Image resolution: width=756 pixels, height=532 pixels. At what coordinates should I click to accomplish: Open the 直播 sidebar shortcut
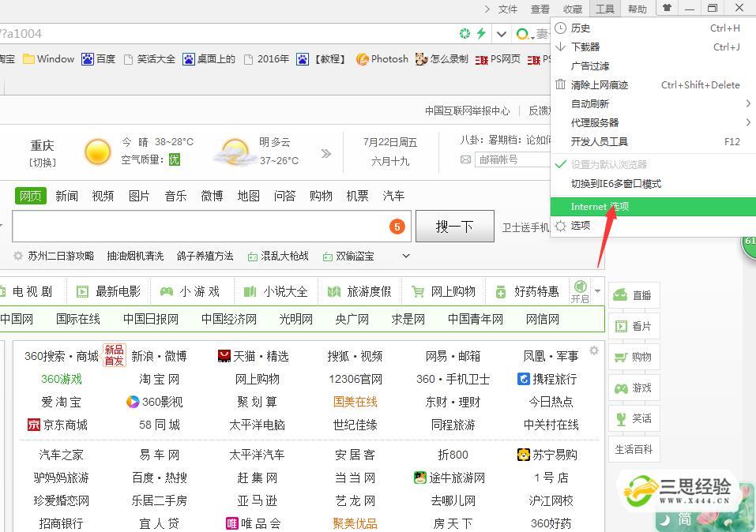click(x=634, y=295)
